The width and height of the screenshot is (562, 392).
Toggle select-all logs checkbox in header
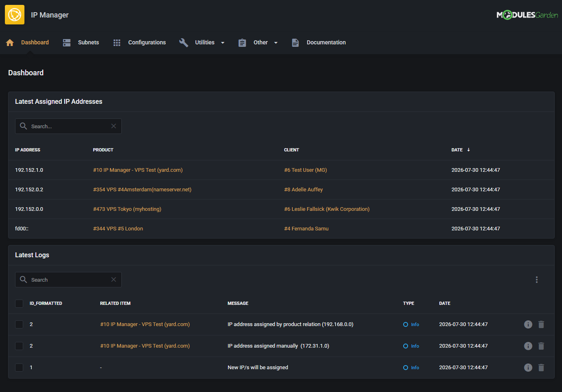coord(19,304)
